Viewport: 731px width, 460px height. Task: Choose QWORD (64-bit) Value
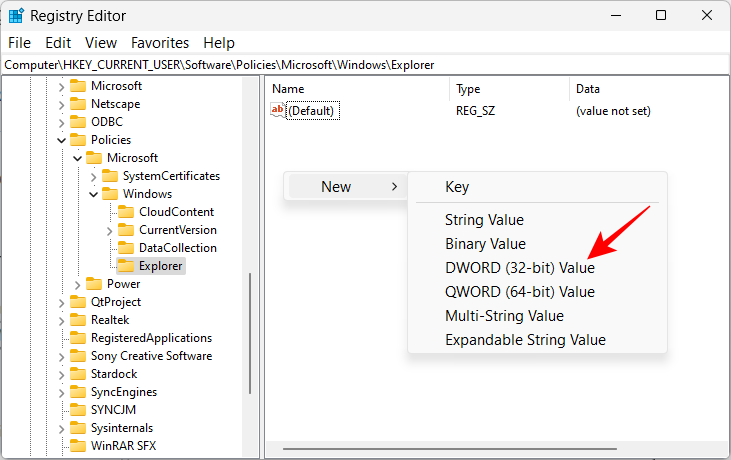519,292
